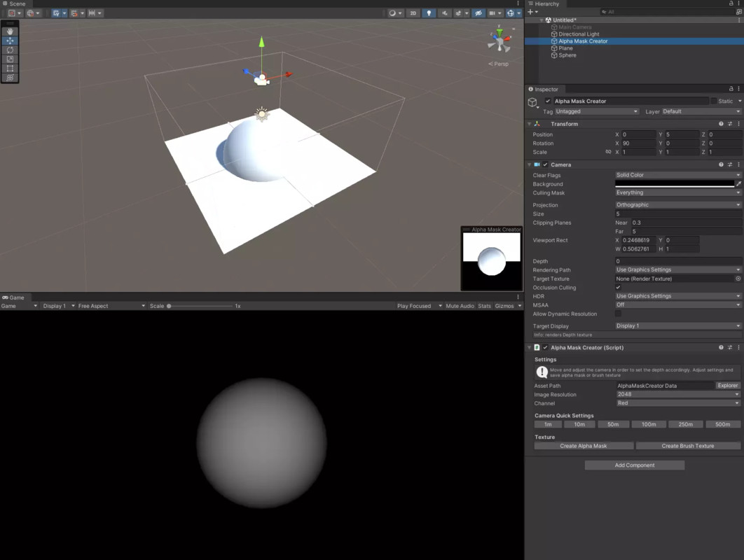
Task: Toggle Mute Audio in Game view
Action: [460, 306]
